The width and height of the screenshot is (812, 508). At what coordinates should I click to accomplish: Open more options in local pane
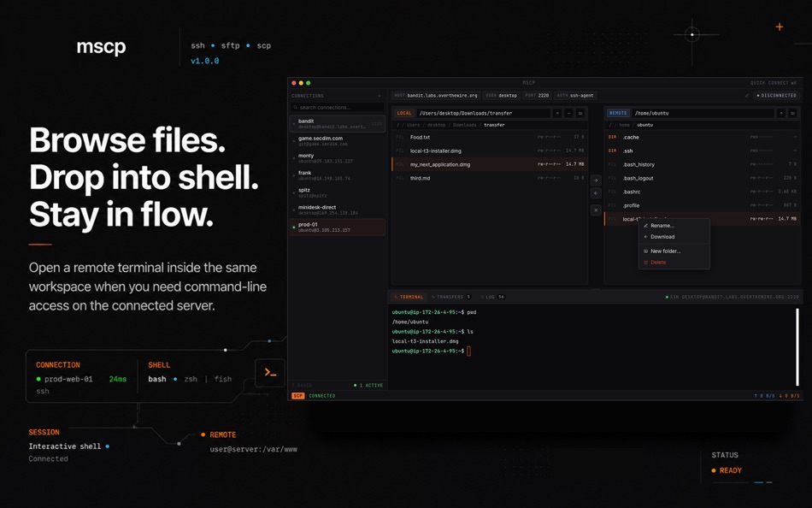pos(568,113)
